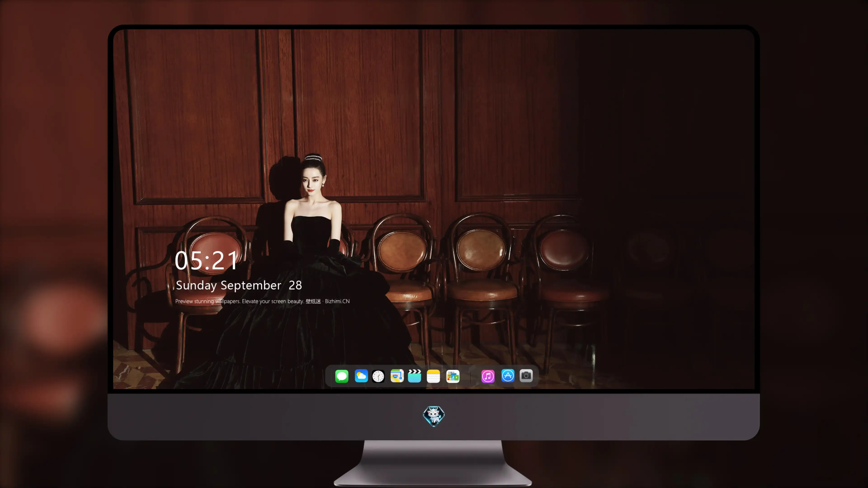This screenshot has height=488, width=868.
Task: Open the photo collage app icon
Action: coord(453,376)
